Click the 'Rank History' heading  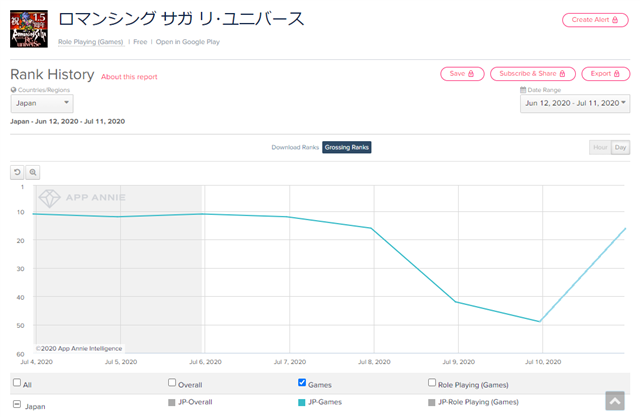[52, 75]
